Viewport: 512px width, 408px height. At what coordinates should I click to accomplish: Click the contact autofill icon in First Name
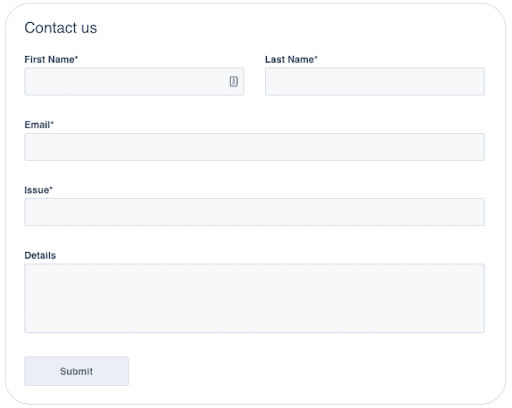point(234,81)
